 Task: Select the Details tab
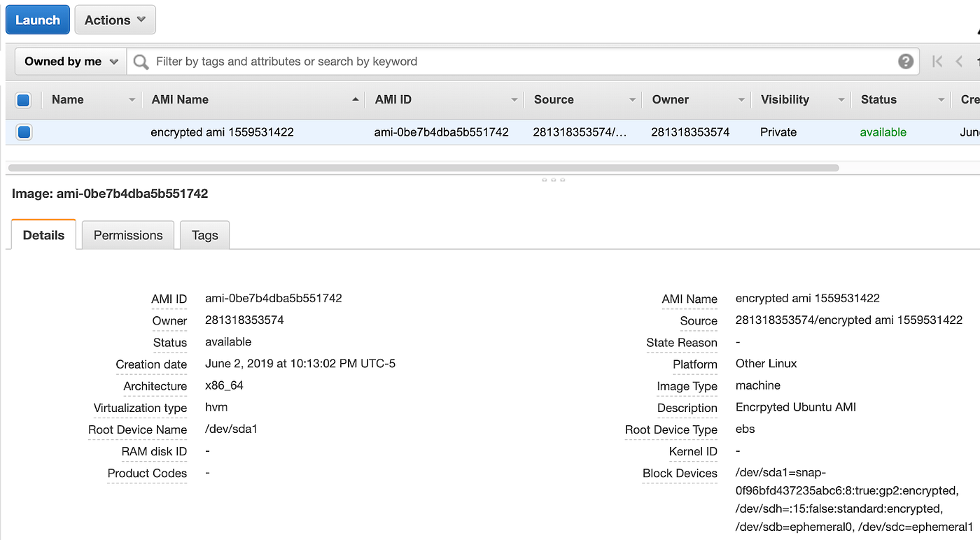click(43, 235)
